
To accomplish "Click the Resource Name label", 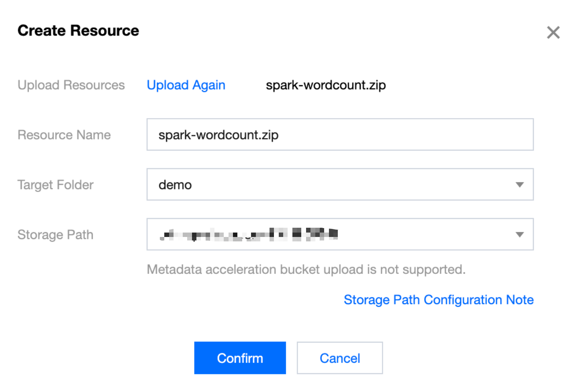I will point(64,135).
